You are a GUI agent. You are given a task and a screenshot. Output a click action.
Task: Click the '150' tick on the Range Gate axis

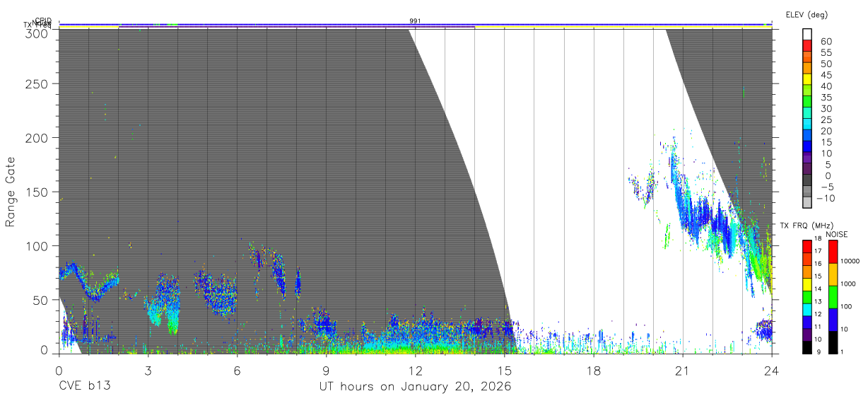pyautogui.click(x=38, y=192)
